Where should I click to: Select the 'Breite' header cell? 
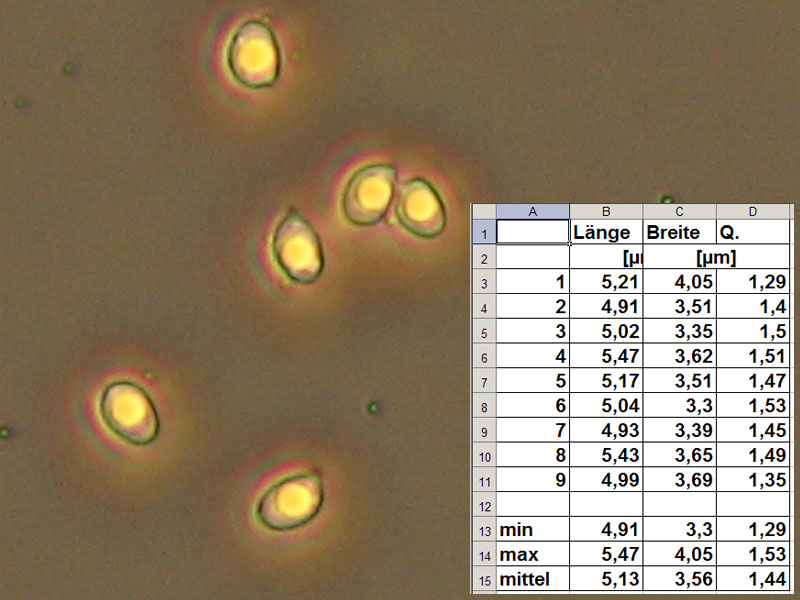pyautogui.click(x=679, y=233)
